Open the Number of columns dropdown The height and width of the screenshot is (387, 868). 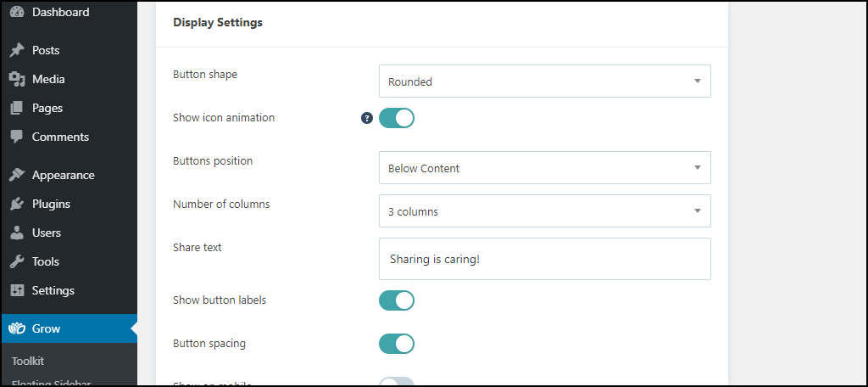click(545, 211)
